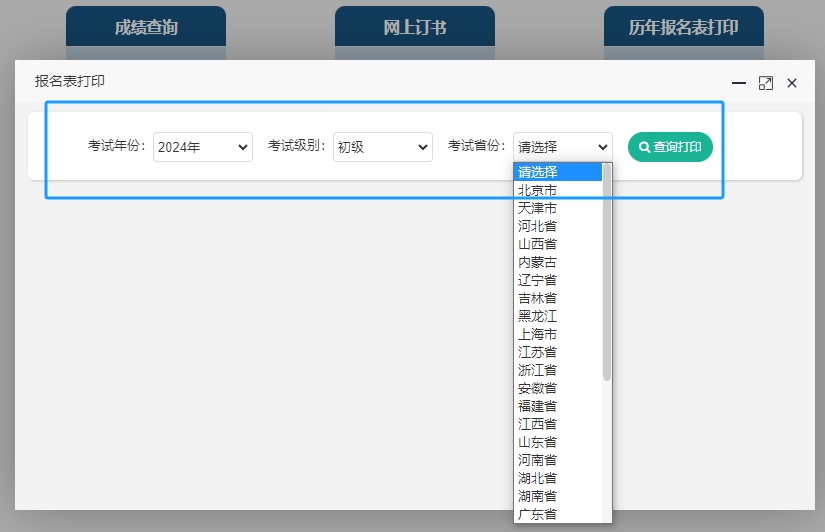Select 山东省 from the province list

[538, 442]
